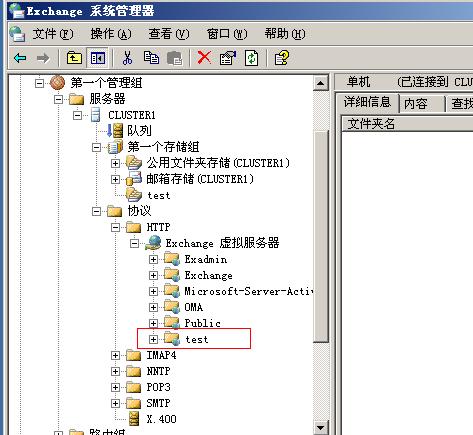Click the Refresh toolbar icon

(x=251, y=58)
